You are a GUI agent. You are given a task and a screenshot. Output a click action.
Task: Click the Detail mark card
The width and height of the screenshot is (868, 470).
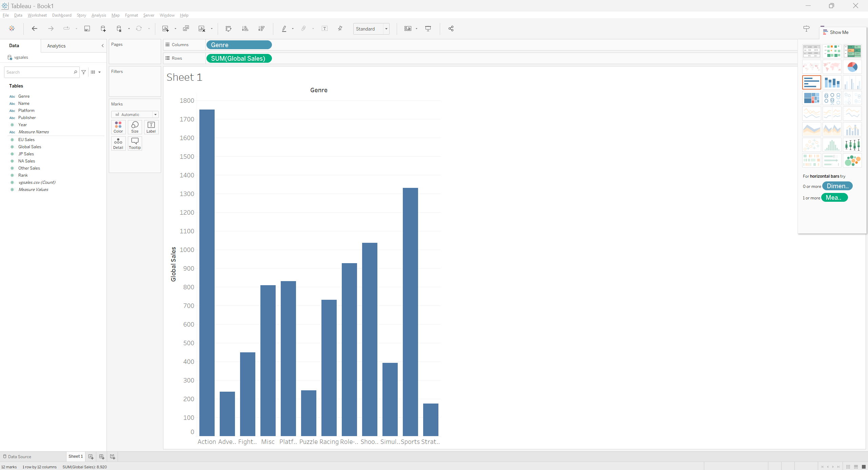pyautogui.click(x=118, y=143)
